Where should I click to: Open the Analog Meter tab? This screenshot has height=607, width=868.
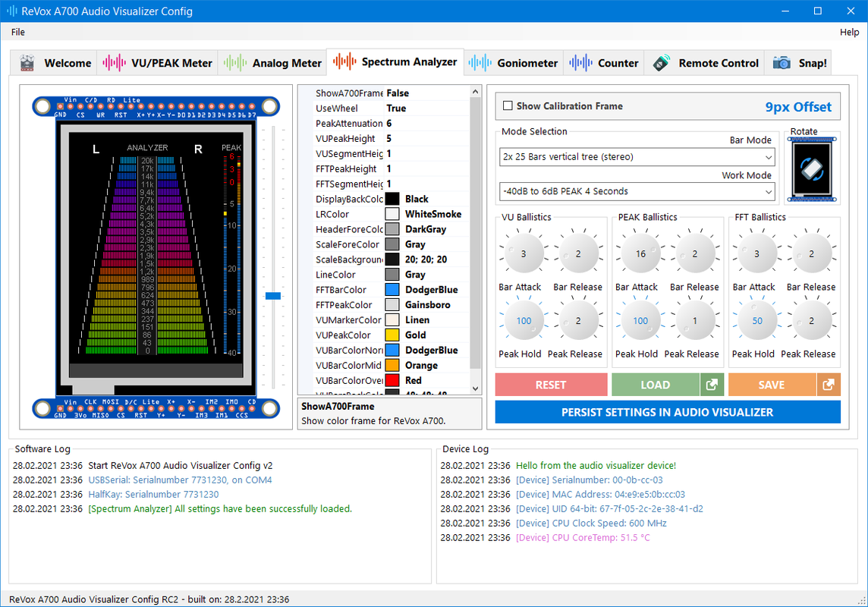pyautogui.click(x=272, y=63)
